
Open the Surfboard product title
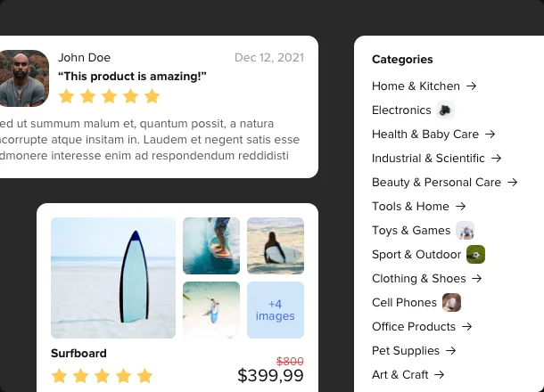coord(78,354)
